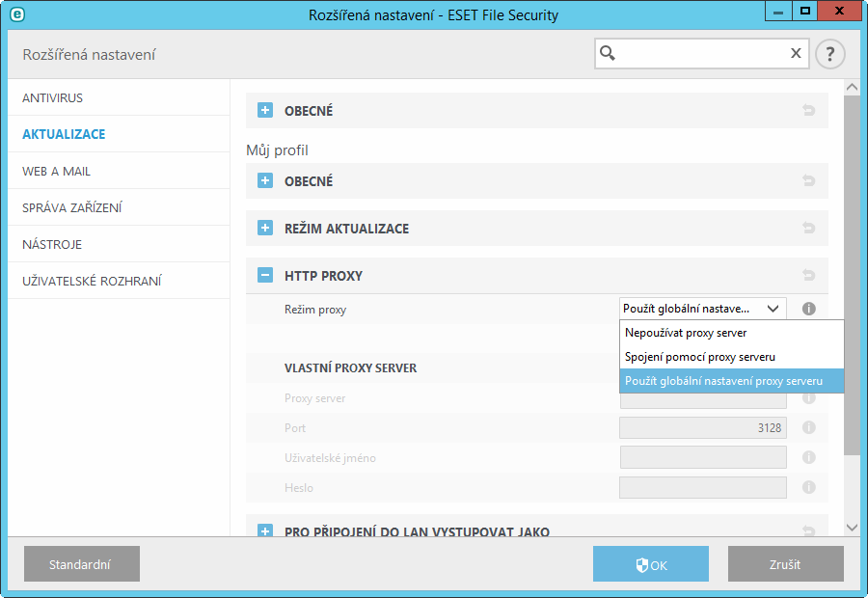Click the VLASTNÍ PROXY SERVER heading

[x=350, y=368]
